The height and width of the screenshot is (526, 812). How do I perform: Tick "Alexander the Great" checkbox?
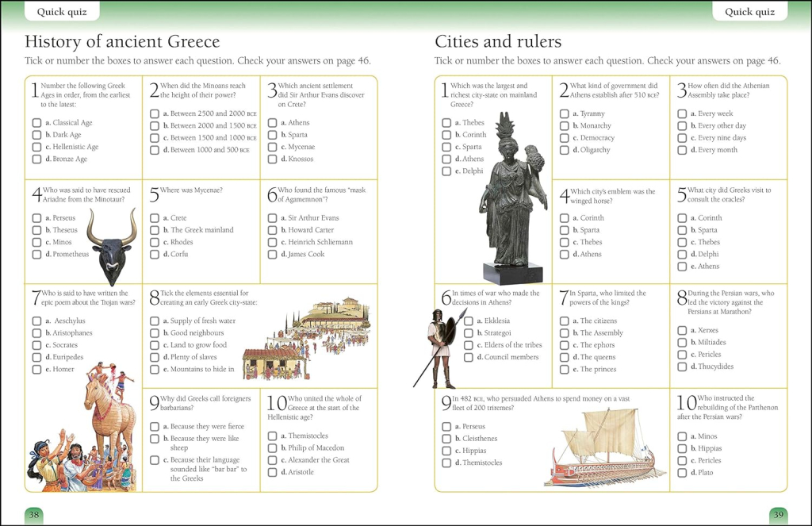[273, 460]
